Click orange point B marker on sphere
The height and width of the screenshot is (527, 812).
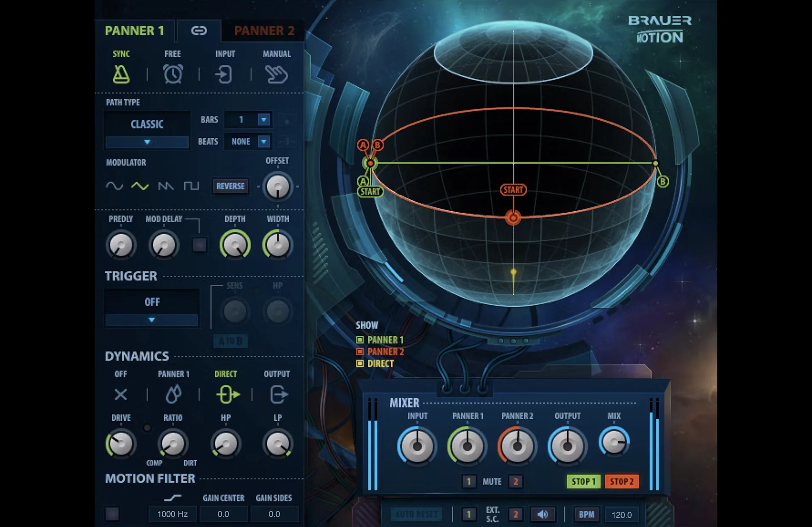tap(377, 145)
